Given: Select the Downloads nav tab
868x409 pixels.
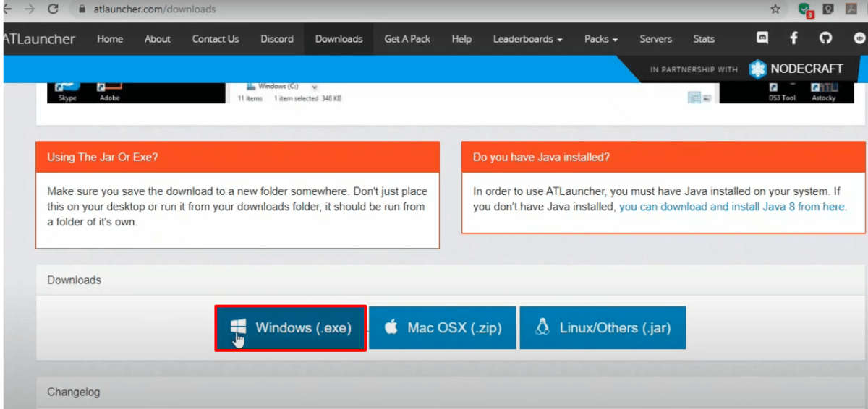Looking at the screenshot, I should tap(339, 39).
